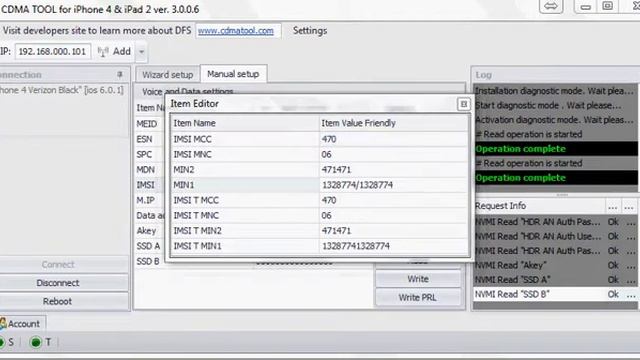Close the Item Editor dialog

point(464,104)
